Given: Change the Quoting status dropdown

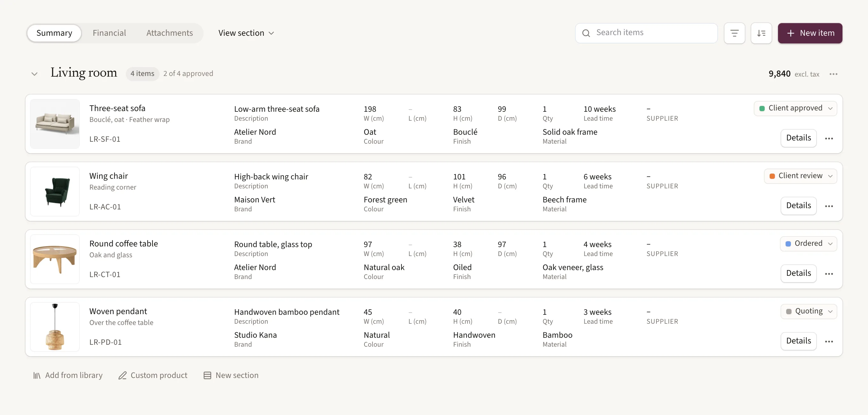Looking at the screenshot, I should click(809, 312).
